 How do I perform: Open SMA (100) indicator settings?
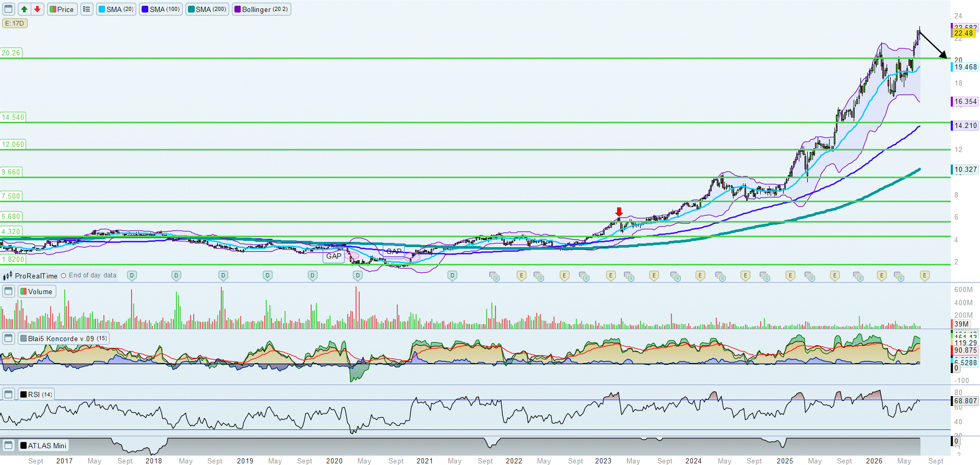click(161, 9)
